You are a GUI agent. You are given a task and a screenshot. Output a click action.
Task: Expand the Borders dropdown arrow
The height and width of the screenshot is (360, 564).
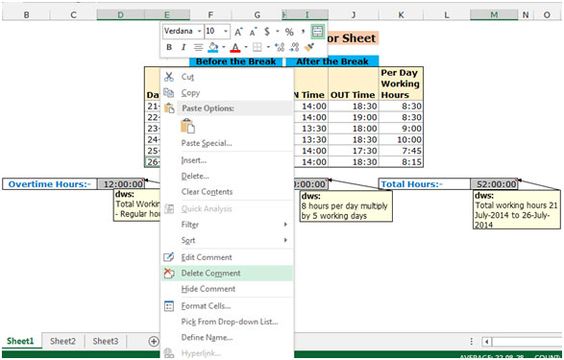coord(268,47)
